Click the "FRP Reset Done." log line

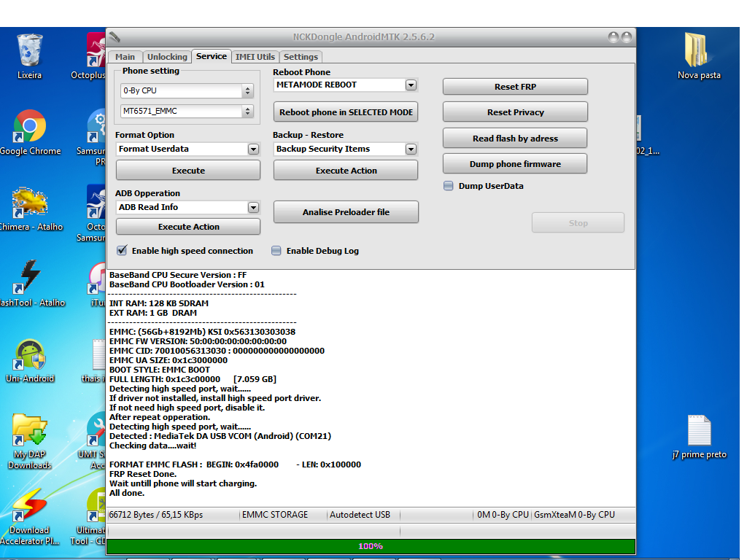pos(143,474)
